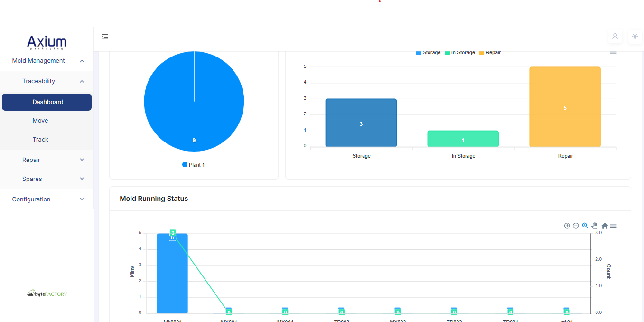
Task: Toggle the Plant 1 pie legend
Action: tap(194, 165)
